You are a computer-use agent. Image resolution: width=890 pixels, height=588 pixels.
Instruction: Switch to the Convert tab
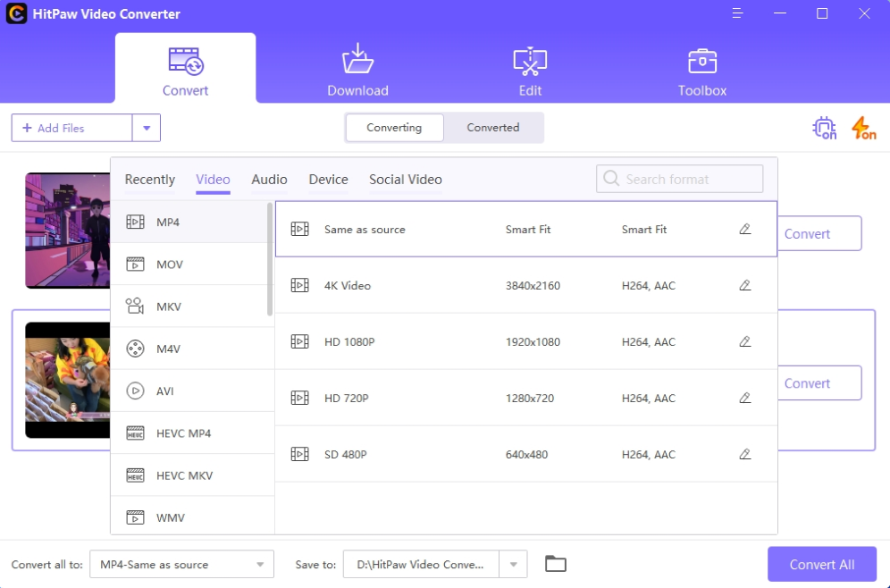point(185,69)
